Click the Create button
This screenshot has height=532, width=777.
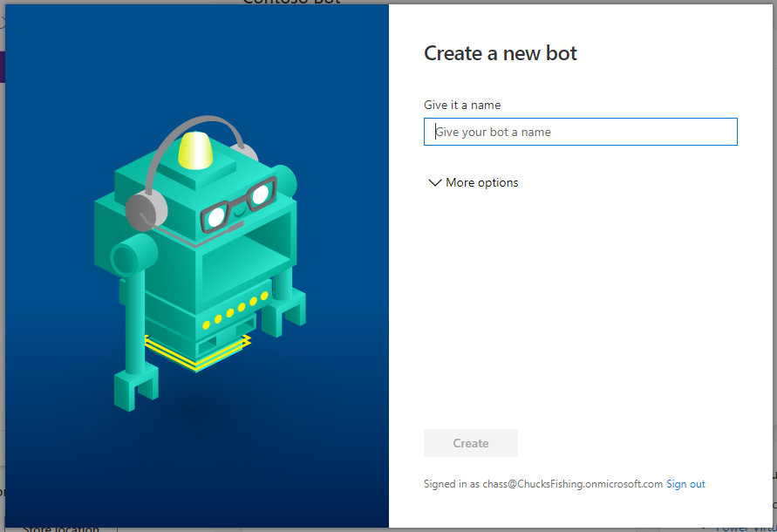click(x=470, y=443)
